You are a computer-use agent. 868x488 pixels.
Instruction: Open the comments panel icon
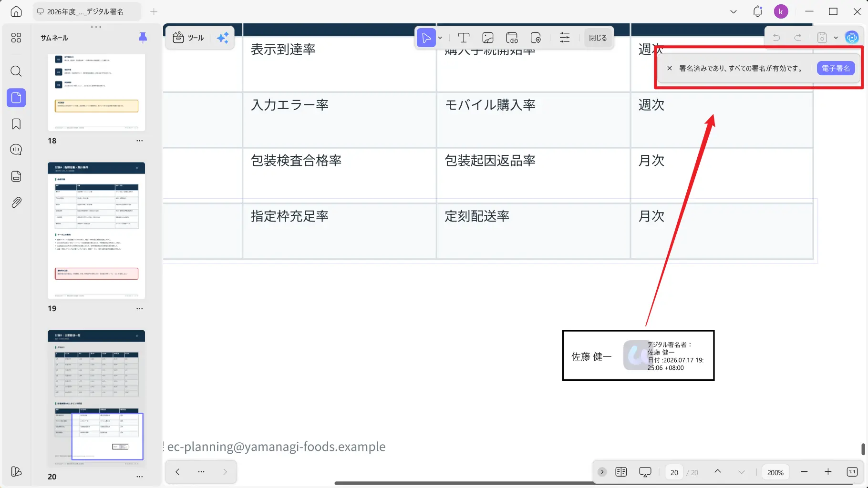[16, 150]
